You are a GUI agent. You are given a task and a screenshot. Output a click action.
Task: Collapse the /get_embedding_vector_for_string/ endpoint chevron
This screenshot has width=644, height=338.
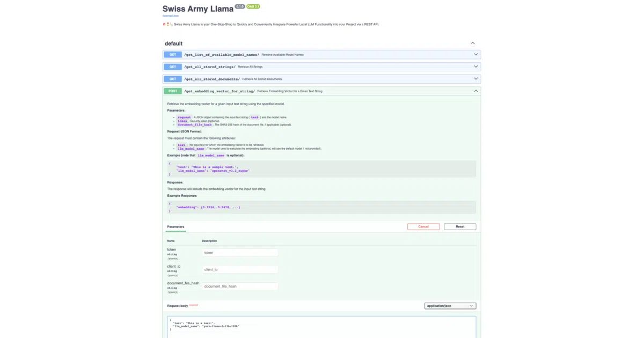pos(475,91)
